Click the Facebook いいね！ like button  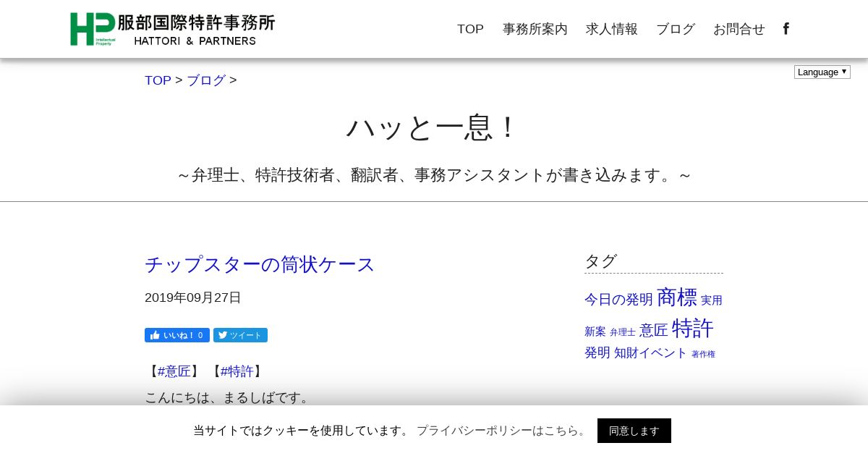click(x=177, y=335)
